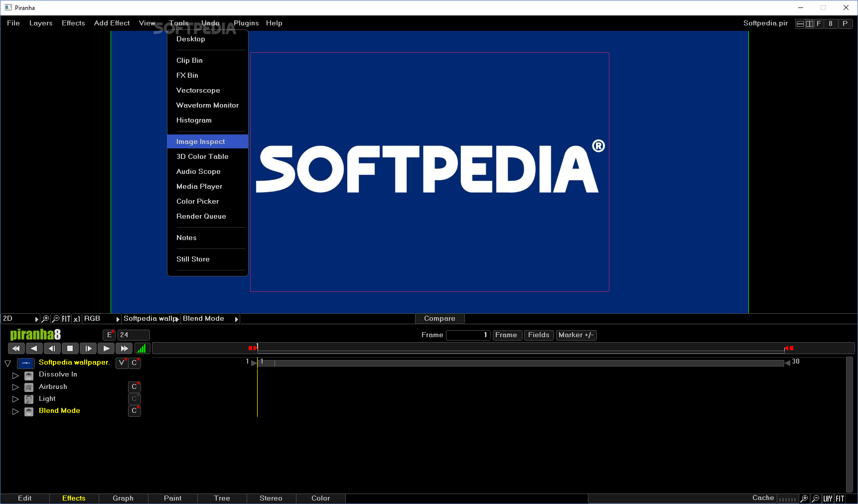Viewport: 858px width, 504px height.
Task: Toggle the C button for Airbrush
Action: pyautogui.click(x=135, y=387)
